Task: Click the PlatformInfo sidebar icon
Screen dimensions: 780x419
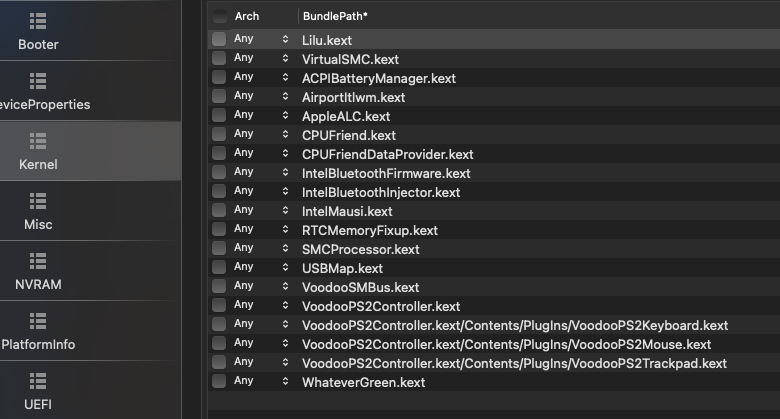Action: [38, 321]
